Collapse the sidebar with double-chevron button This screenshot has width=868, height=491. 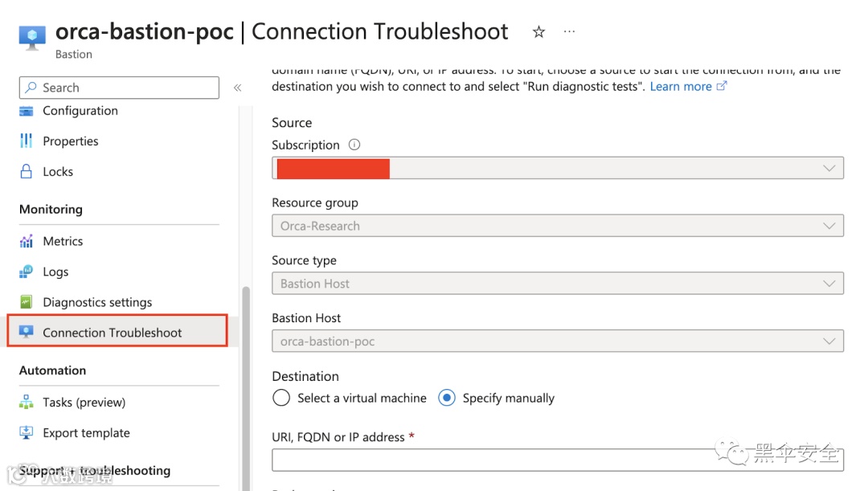tap(237, 88)
